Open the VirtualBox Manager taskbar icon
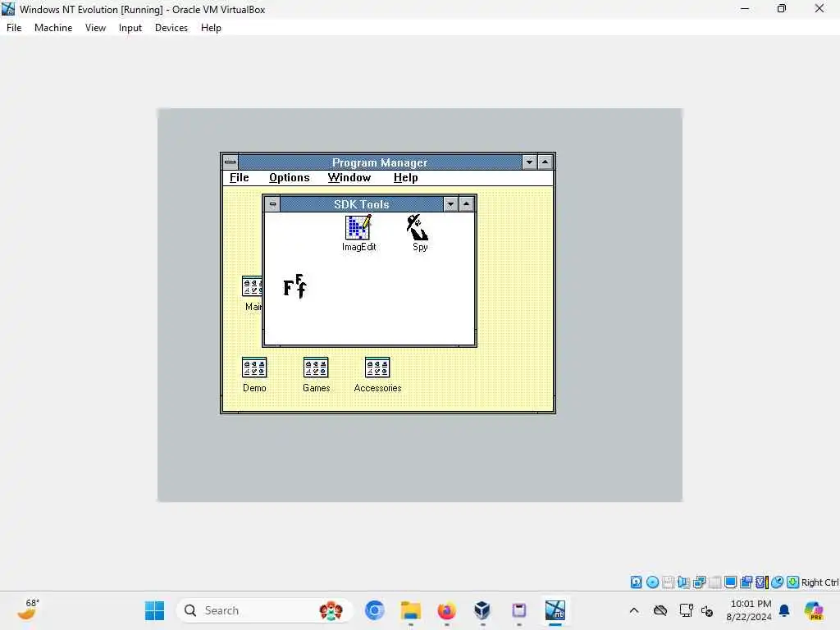840x630 pixels. point(482,610)
